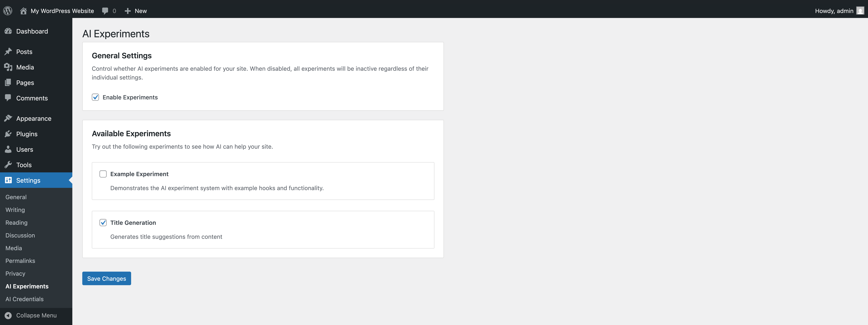Click the Posts pin icon
Viewport: 868px width, 325px height.
(x=8, y=52)
